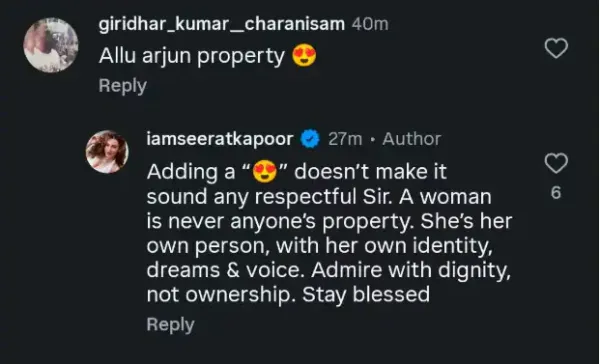Open iamseeratkapoor's profile picture
The image size is (600, 364).
click(107, 152)
